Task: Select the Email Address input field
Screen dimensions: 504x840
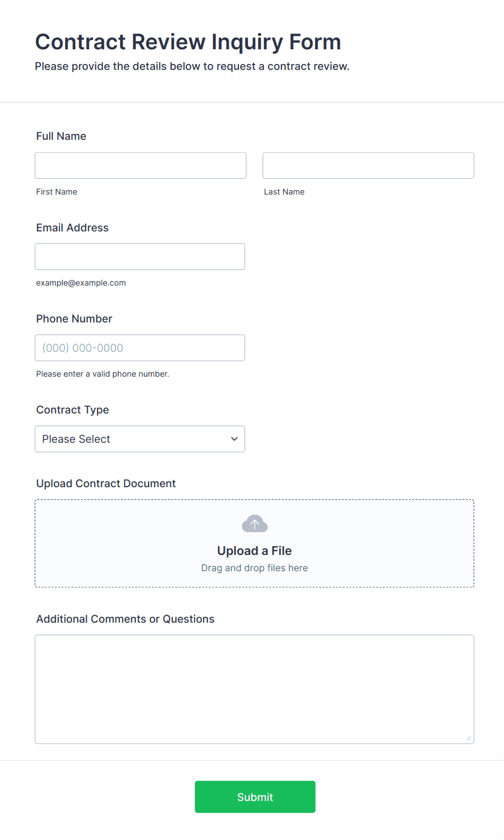Action: pos(140,256)
